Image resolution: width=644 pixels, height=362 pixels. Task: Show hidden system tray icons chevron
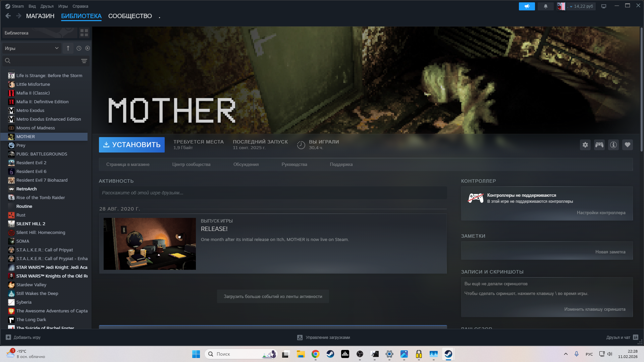click(566, 354)
